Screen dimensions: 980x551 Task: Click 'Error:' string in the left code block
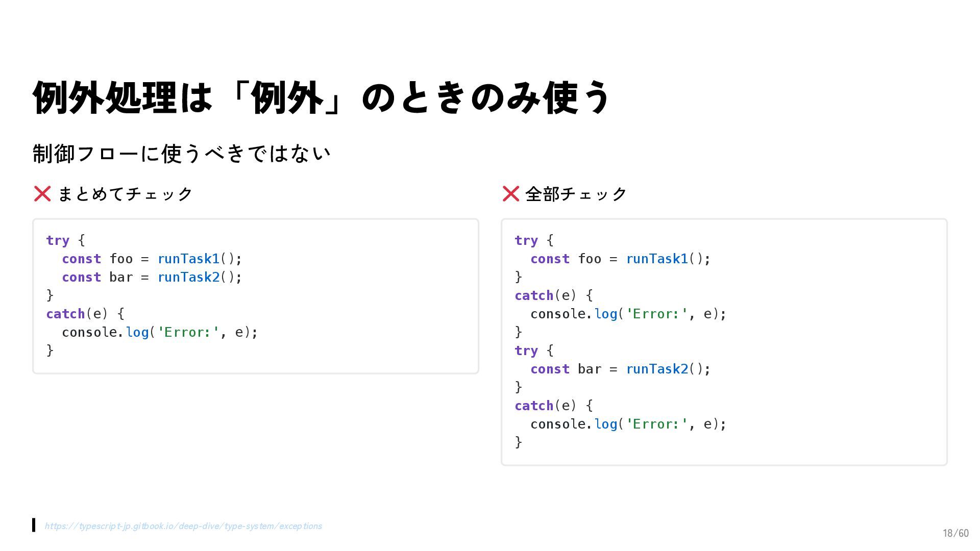188,332
